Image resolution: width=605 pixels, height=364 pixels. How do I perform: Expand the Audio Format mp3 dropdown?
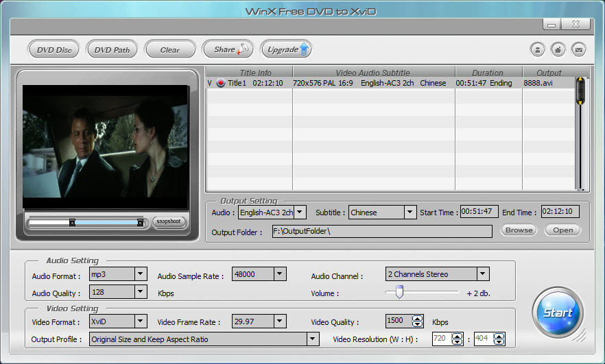[141, 274]
